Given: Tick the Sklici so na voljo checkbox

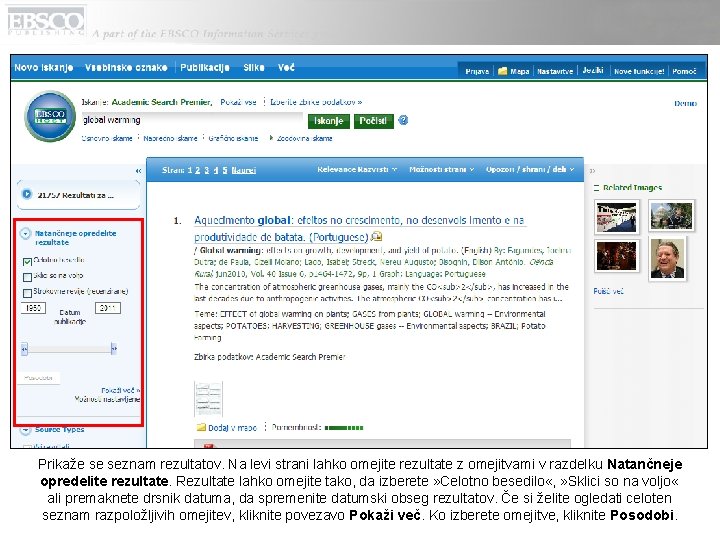Looking at the screenshot, I should pyautogui.click(x=27, y=277).
